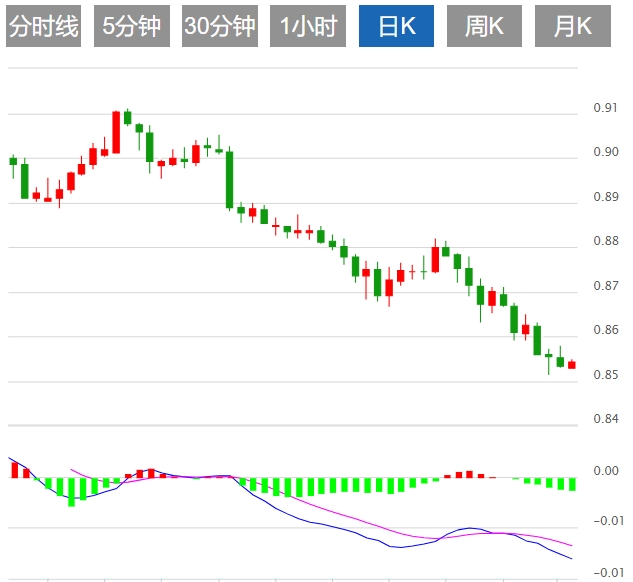Click the 0.86 price axis label
The width and height of the screenshot is (633, 582).
click(x=606, y=330)
